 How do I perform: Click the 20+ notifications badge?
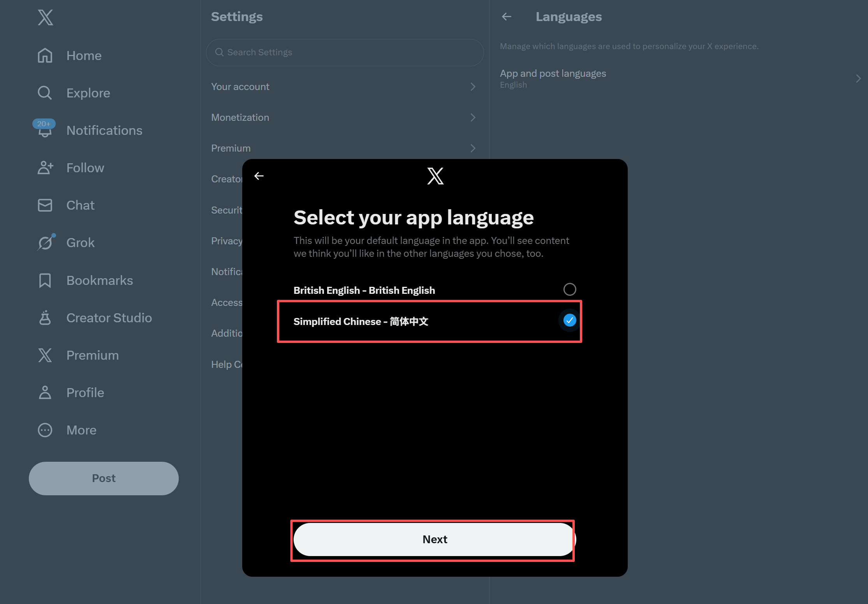point(44,124)
